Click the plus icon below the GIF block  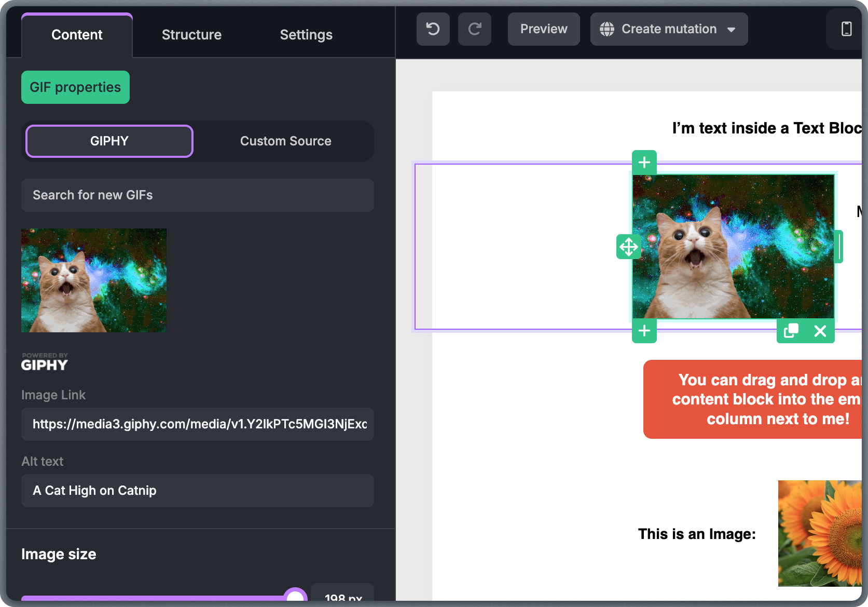[644, 331]
